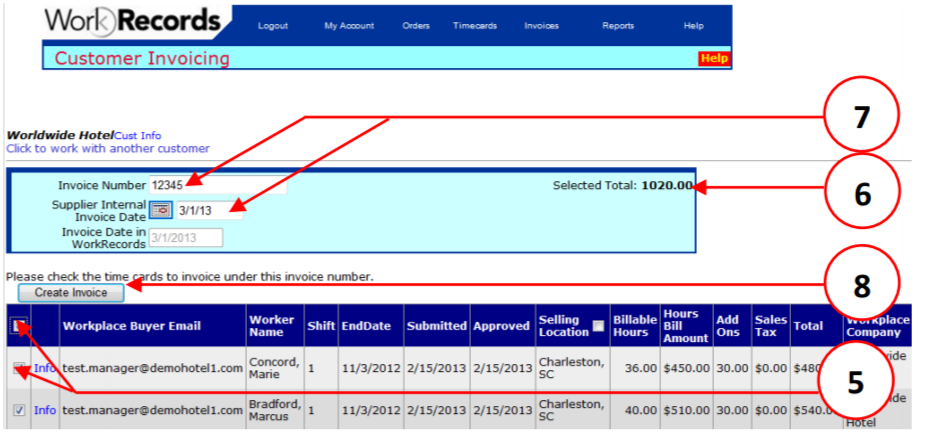The image size is (935, 442).
Task: Focus the Invoice Number field
Action: tap(218, 185)
